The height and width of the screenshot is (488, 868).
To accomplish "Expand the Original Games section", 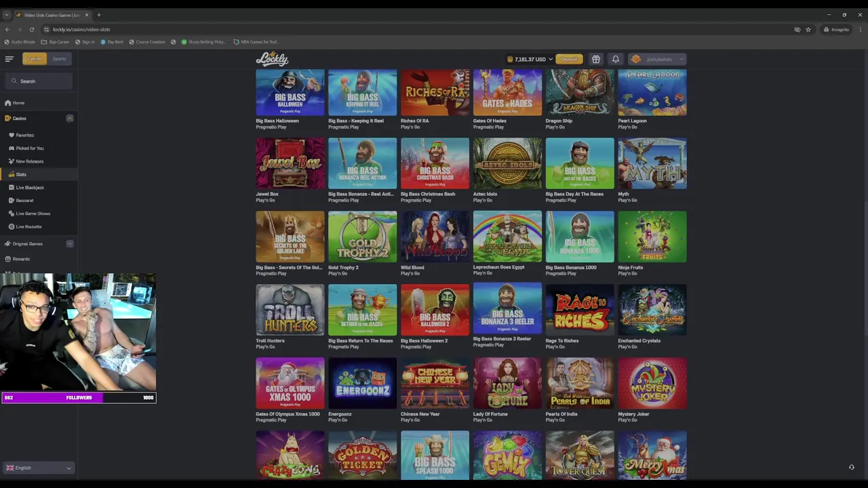I will click(x=69, y=244).
